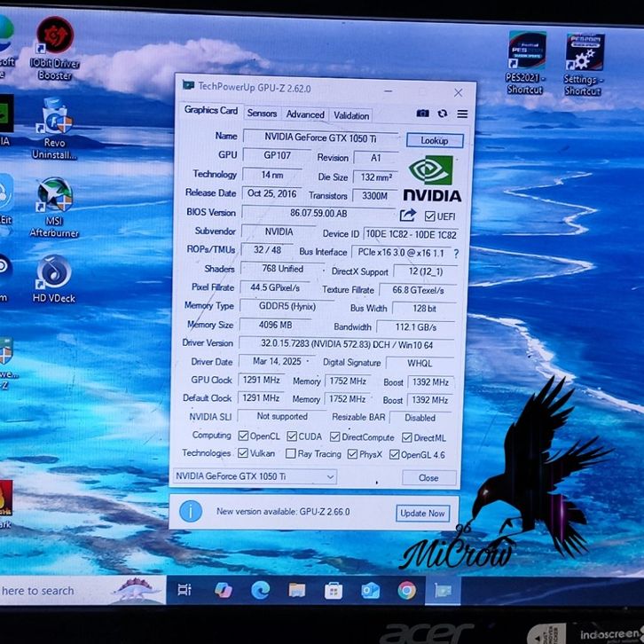
Task: Open IObit Driver Booster desktop icon
Action: [55, 41]
